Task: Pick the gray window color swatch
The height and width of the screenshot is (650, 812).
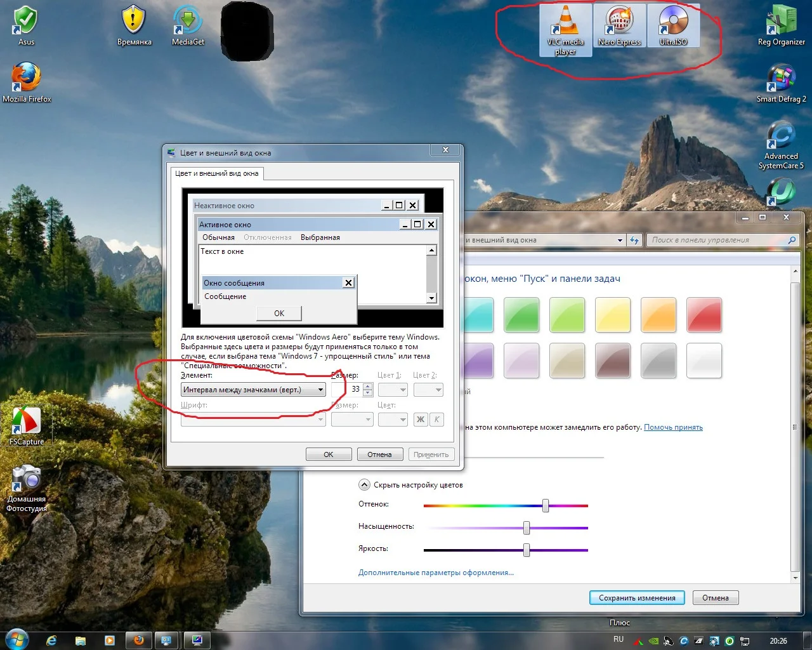Action: click(658, 360)
